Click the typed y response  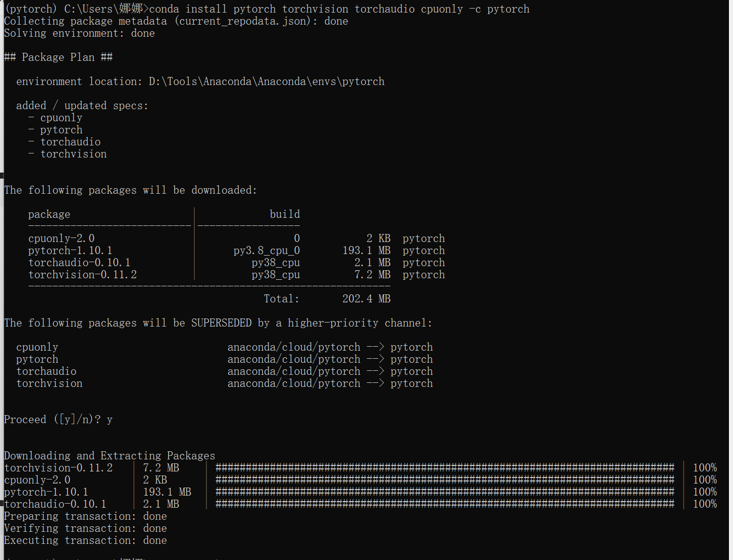click(110, 419)
